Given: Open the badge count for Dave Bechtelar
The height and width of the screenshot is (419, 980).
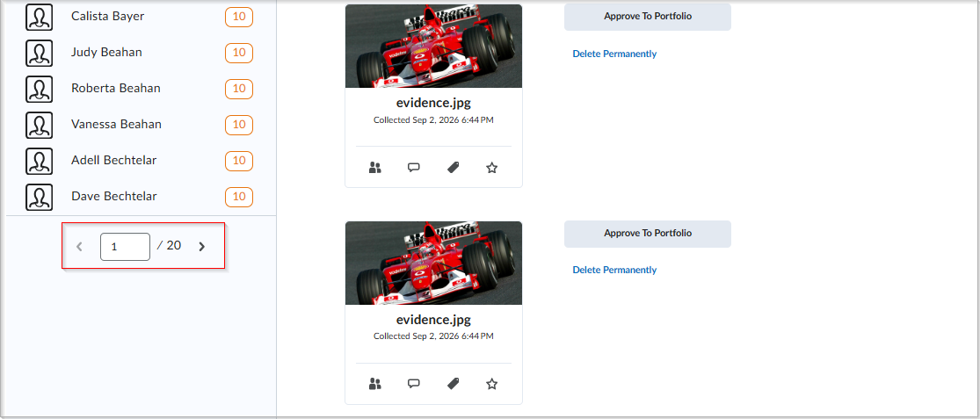Looking at the screenshot, I should (x=239, y=197).
